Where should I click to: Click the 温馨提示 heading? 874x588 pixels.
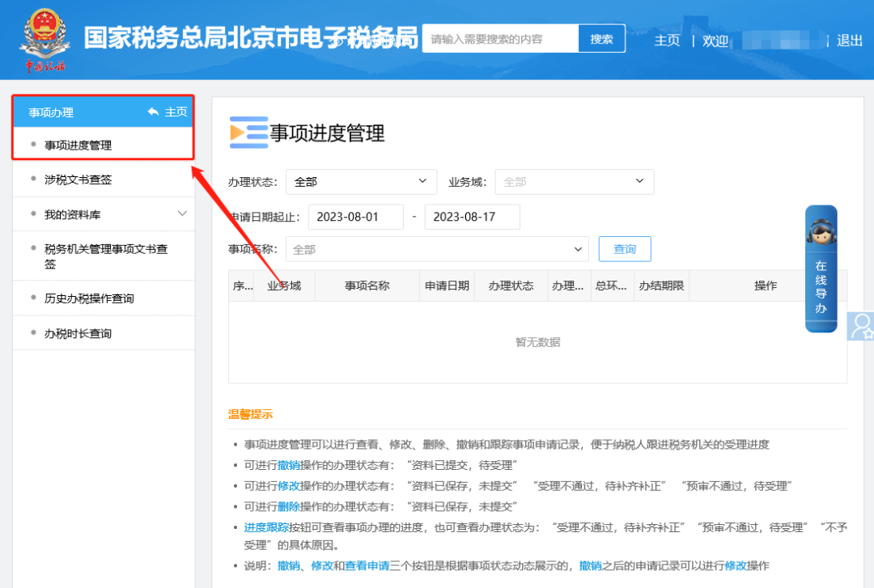pos(250,414)
